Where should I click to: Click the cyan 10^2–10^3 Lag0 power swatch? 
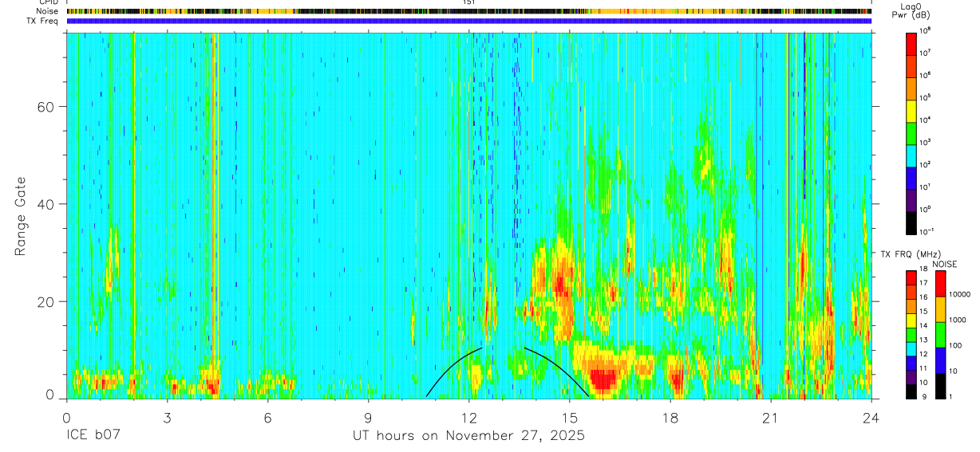911,154
